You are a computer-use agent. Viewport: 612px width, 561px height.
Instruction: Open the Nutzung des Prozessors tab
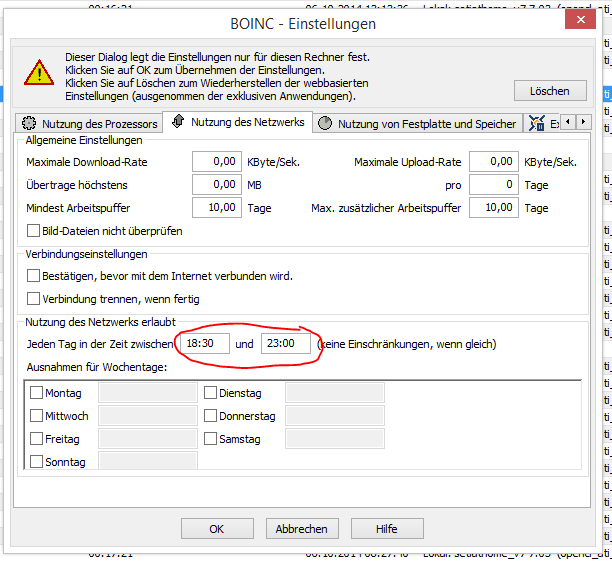89,124
